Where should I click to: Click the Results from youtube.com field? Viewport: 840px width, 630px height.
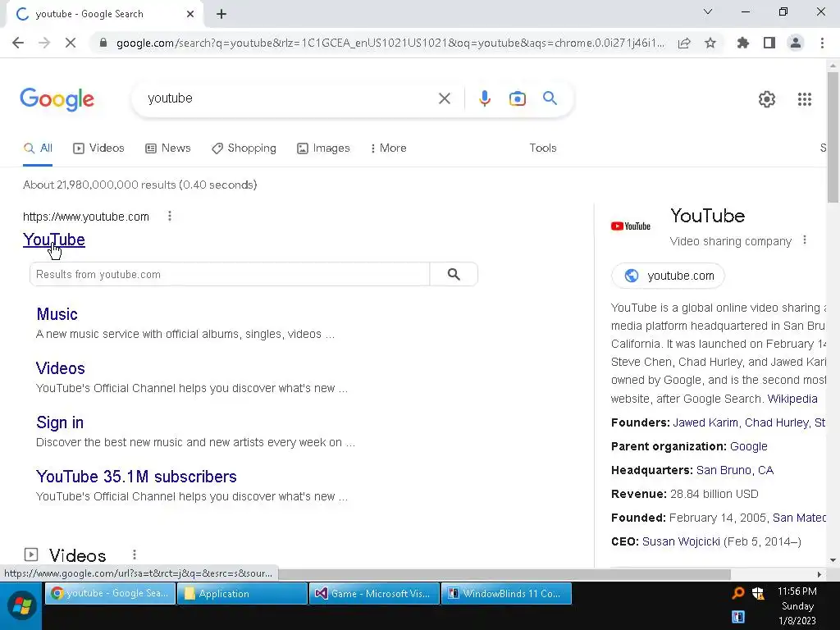230,274
